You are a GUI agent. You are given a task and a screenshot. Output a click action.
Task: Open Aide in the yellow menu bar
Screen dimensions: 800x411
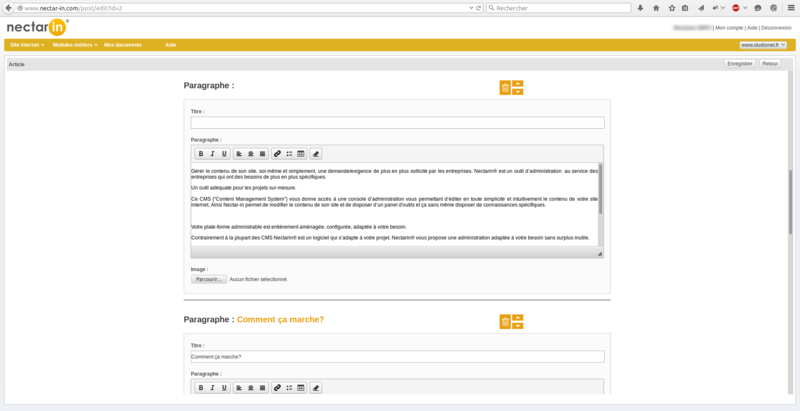coord(170,45)
